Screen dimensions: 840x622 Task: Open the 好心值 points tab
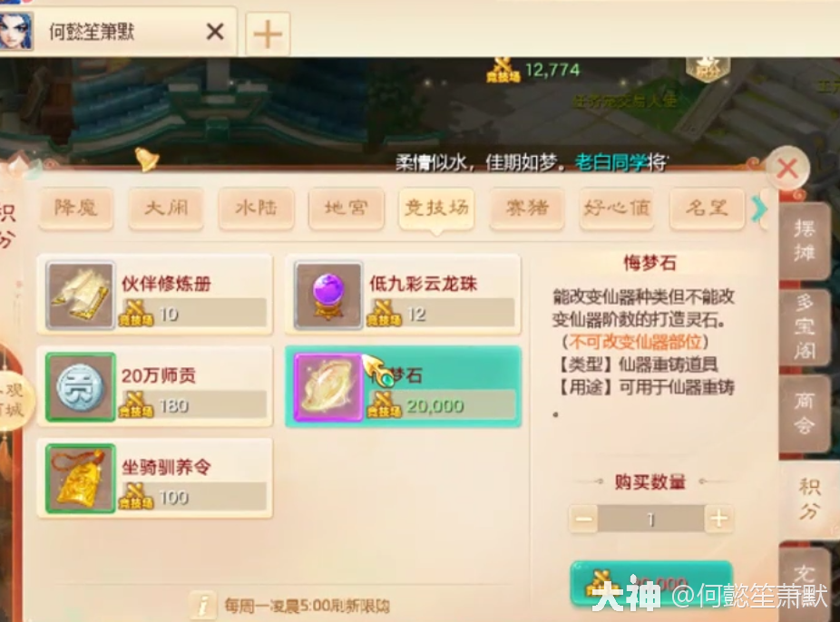coord(617,209)
